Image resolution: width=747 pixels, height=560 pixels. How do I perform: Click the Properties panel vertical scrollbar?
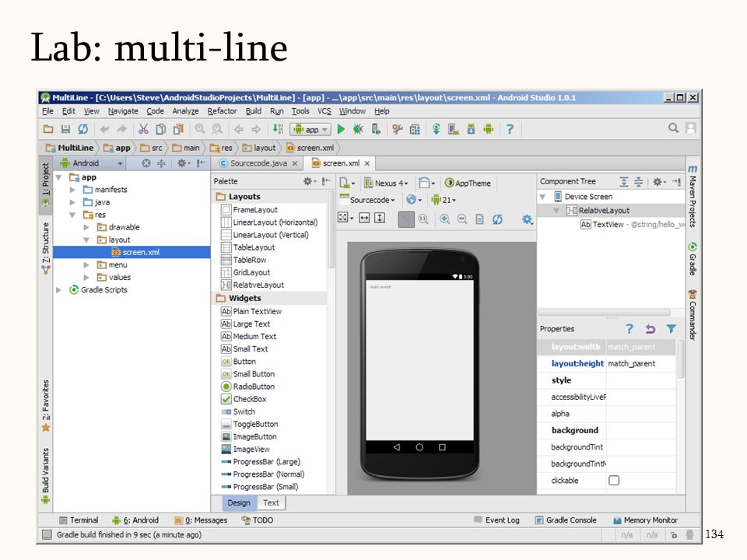coord(680,359)
